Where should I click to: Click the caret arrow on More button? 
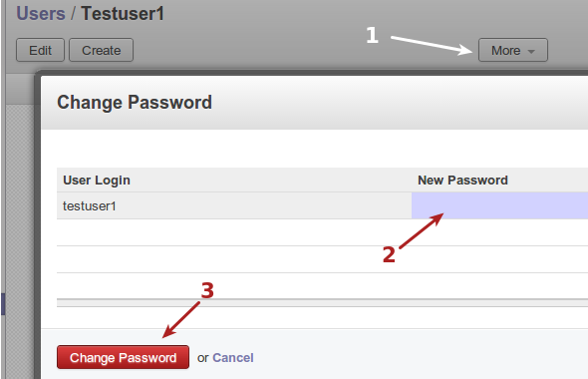point(531,52)
